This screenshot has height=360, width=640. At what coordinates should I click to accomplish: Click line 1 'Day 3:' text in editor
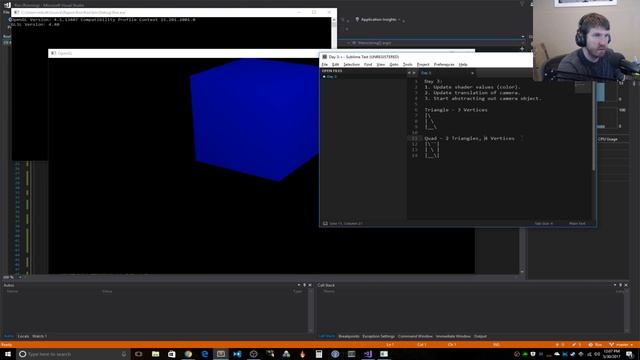[433, 82]
